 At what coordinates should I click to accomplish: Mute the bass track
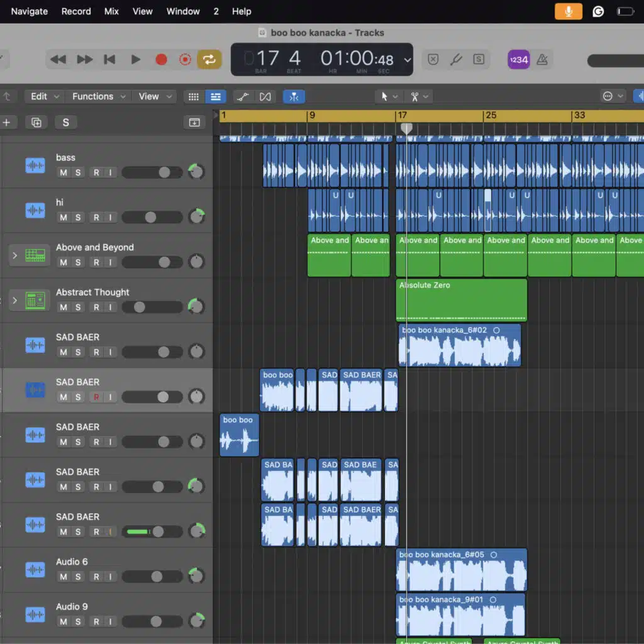(64, 172)
